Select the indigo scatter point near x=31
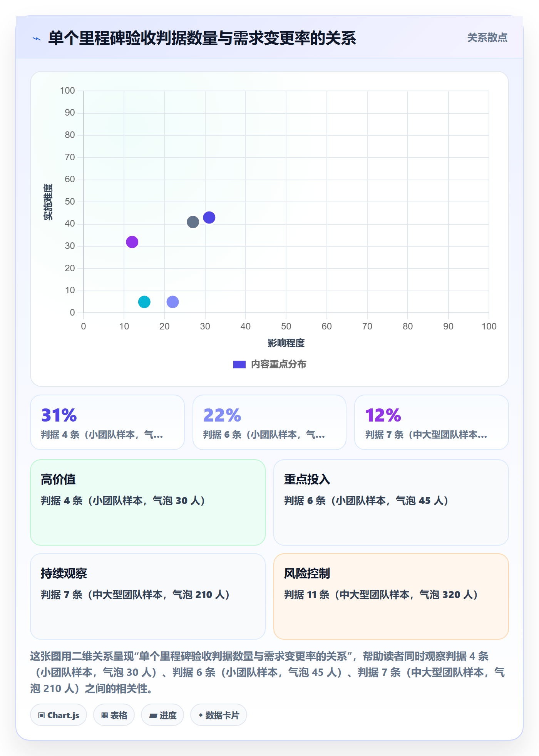The height and width of the screenshot is (756, 539). [209, 217]
